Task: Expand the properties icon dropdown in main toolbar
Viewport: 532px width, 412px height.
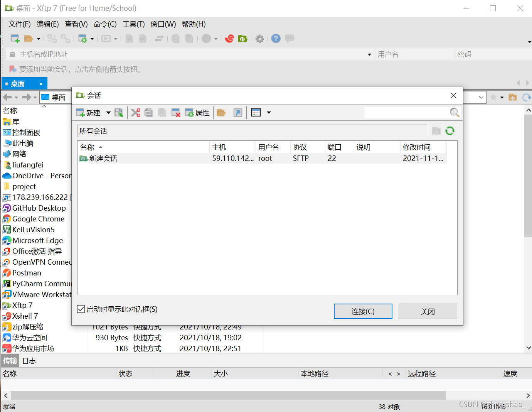Action: coord(92,39)
